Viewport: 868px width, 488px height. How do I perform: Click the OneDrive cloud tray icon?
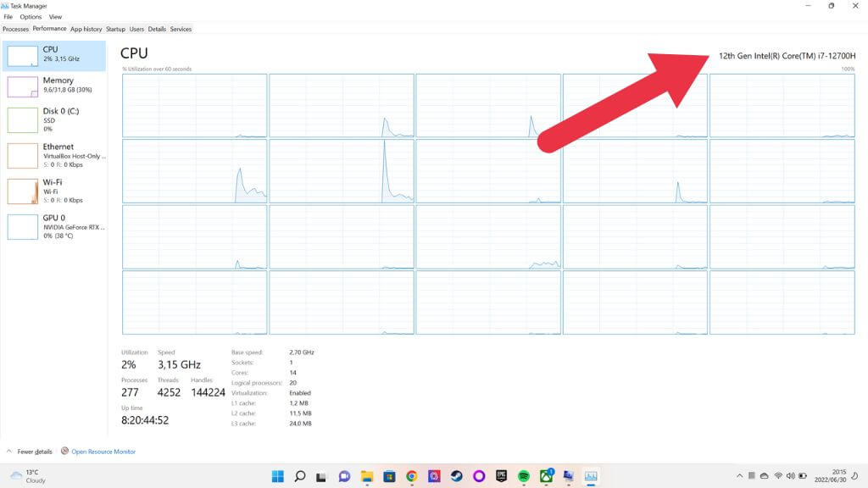tap(765, 476)
